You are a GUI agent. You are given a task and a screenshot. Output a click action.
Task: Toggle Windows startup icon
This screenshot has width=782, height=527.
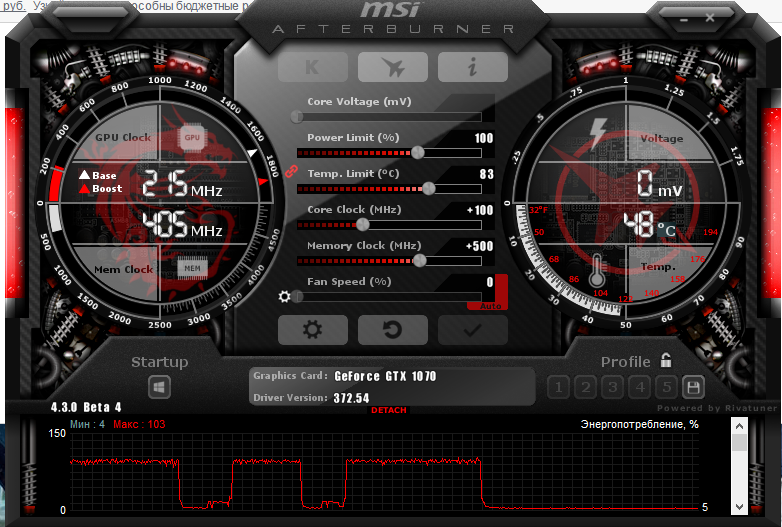160,387
